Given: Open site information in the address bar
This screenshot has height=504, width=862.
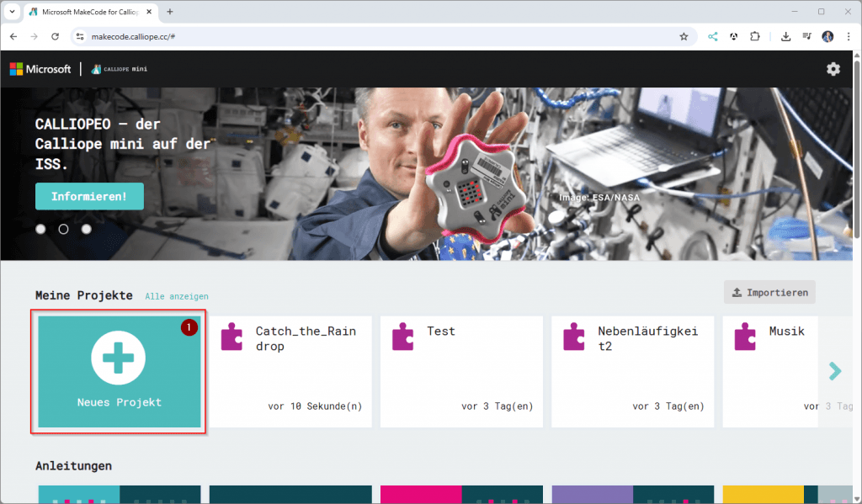Looking at the screenshot, I should pos(80,36).
